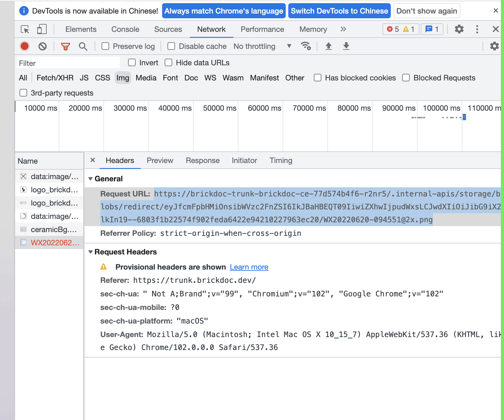The width and height of the screenshot is (504, 420).
Task: Close the request details pane
Action: pyautogui.click(x=93, y=160)
